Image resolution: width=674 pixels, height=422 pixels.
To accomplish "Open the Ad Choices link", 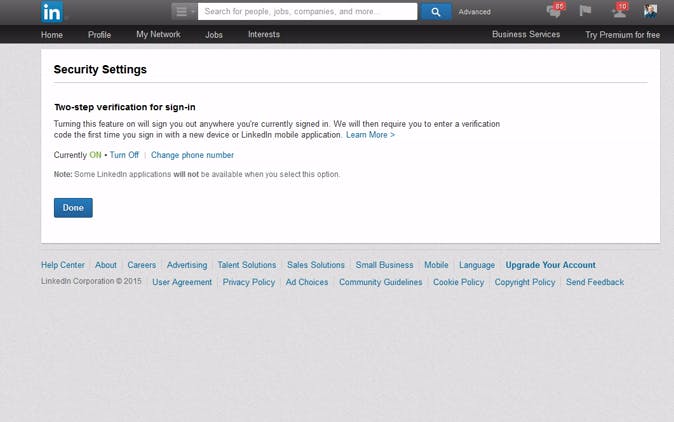I will coord(307,282).
